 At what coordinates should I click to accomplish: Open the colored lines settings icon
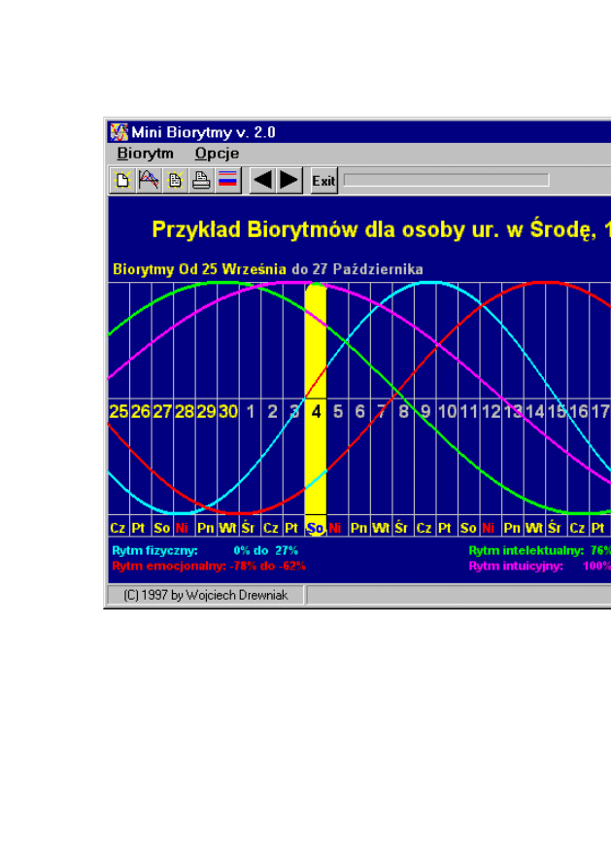[x=227, y=180]
